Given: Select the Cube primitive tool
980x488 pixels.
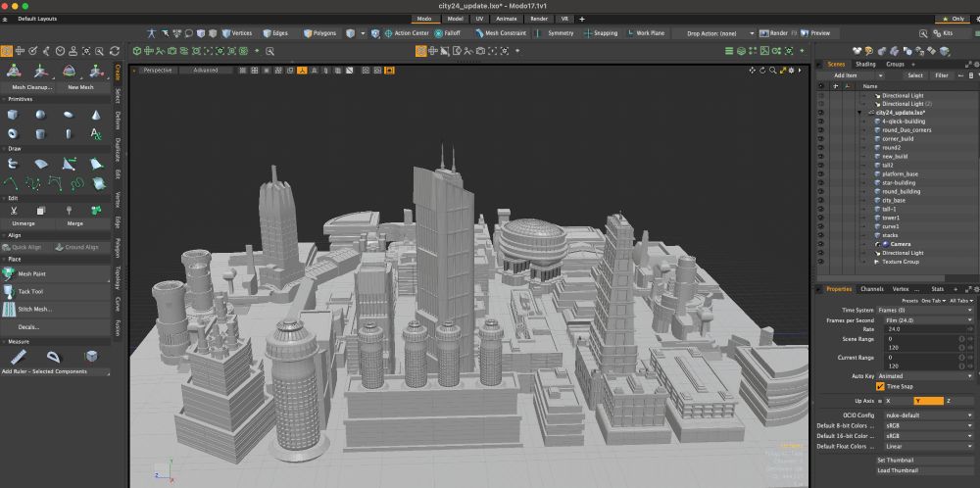Looking at the screenshot, I should [13, 114].
